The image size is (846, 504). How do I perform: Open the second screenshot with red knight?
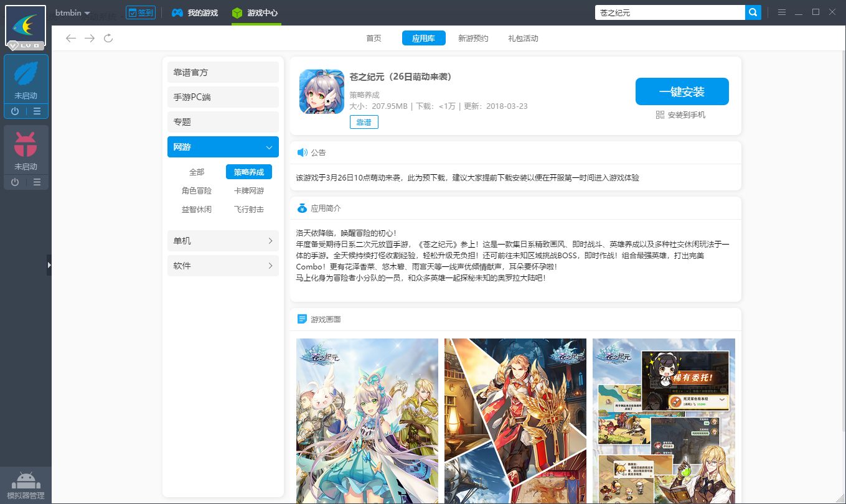515,421
